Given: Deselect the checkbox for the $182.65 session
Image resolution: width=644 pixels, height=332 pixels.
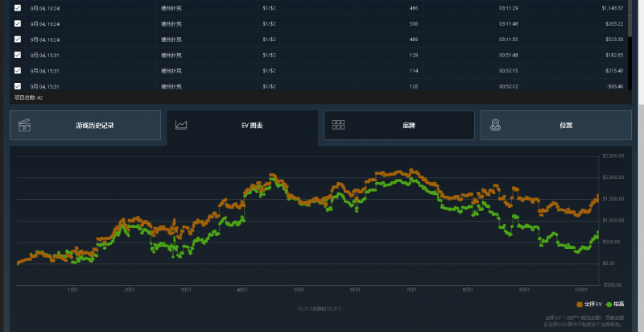Looking at the screenshot, I should (x=18, y=55).
